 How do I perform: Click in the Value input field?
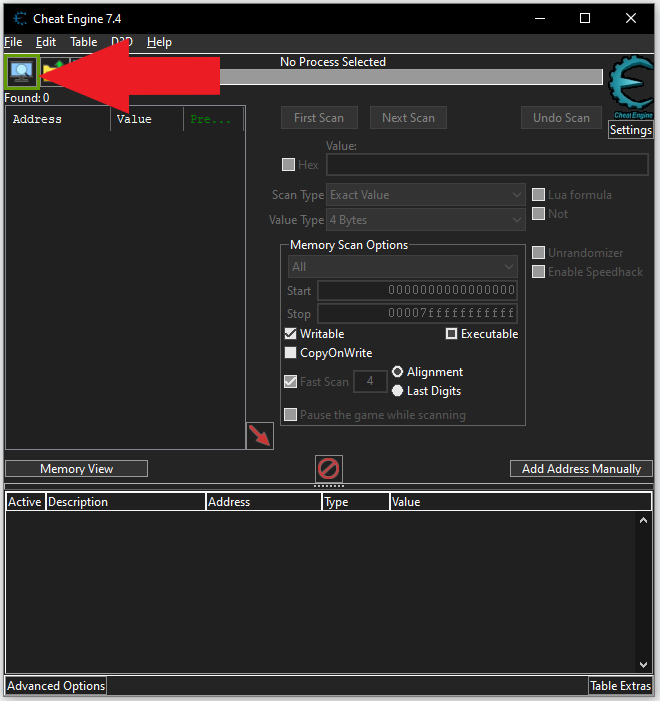click(487, 165)
